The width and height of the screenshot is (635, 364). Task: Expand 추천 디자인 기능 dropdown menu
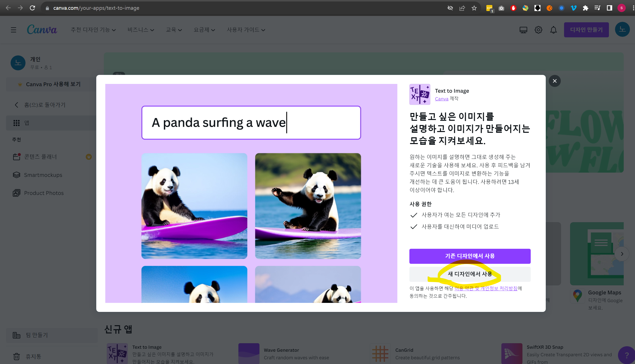[93, 30]
